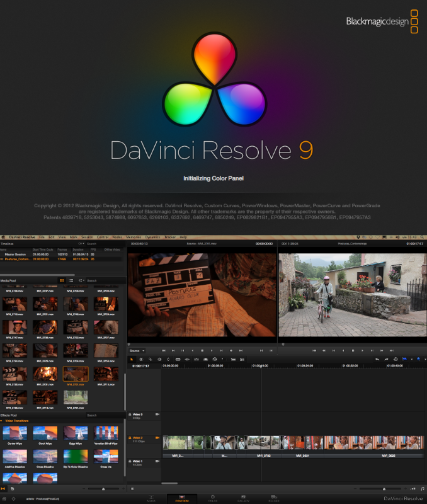Select the Additive Dissolve transition
The image size is (427, 504).
14,456
